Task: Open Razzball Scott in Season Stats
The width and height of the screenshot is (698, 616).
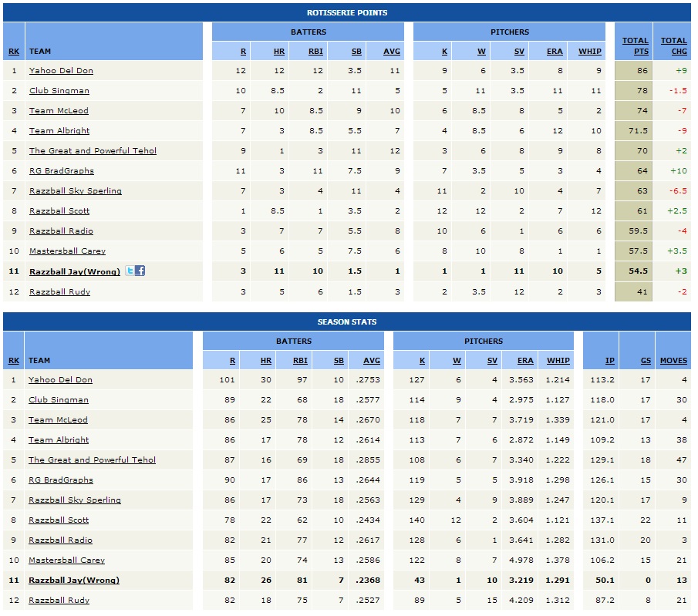Action: (59, 520)
